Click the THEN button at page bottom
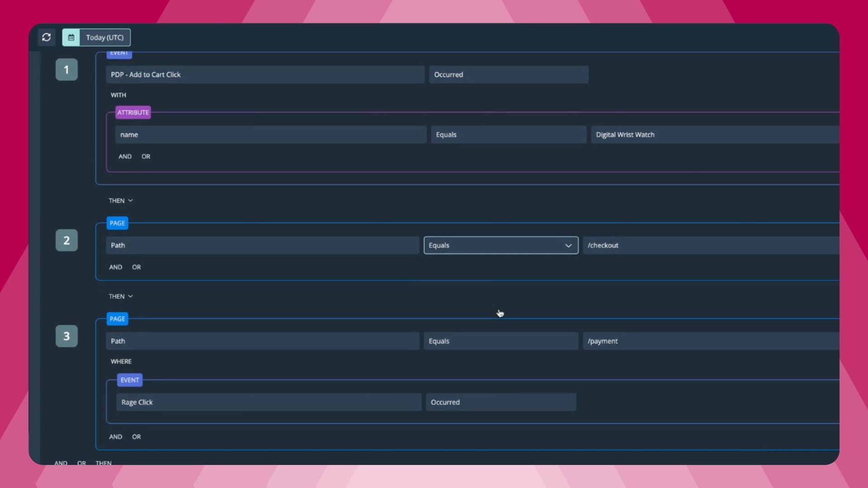Image resolution: width=868 pixels, height=488 pixels. pyautogui.click(x=103, y=462)
